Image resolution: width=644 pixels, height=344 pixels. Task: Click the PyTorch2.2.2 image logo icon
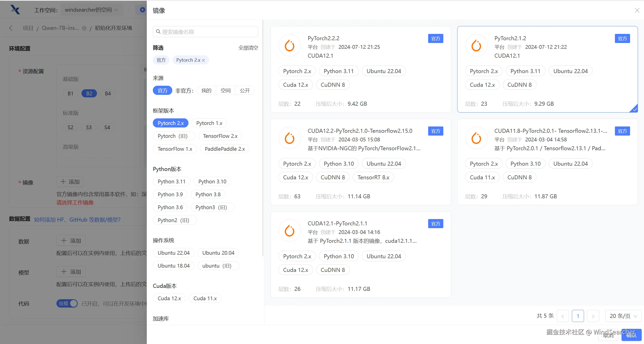(289, 46)
